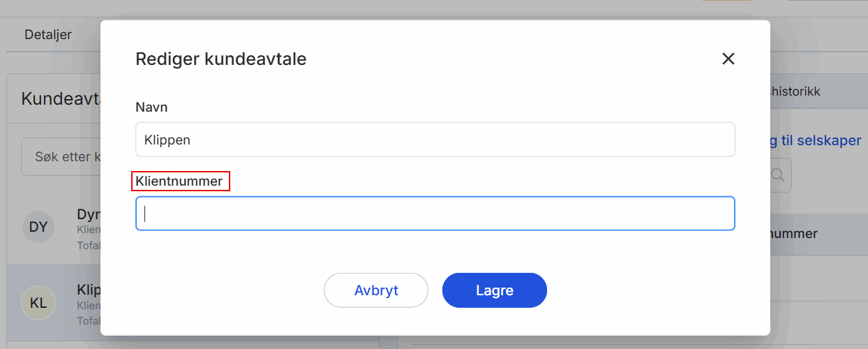Follow the 'til selskaper' link

pos(818,140)
